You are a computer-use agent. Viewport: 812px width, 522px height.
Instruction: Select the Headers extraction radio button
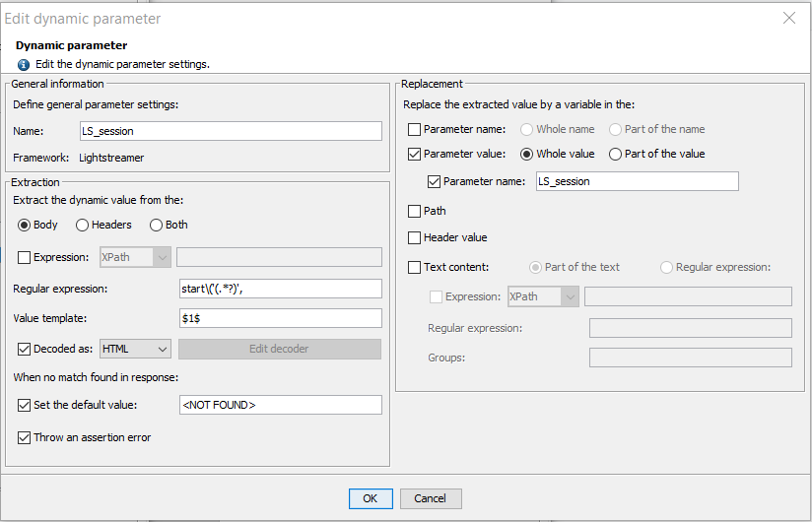coord(83,225)
